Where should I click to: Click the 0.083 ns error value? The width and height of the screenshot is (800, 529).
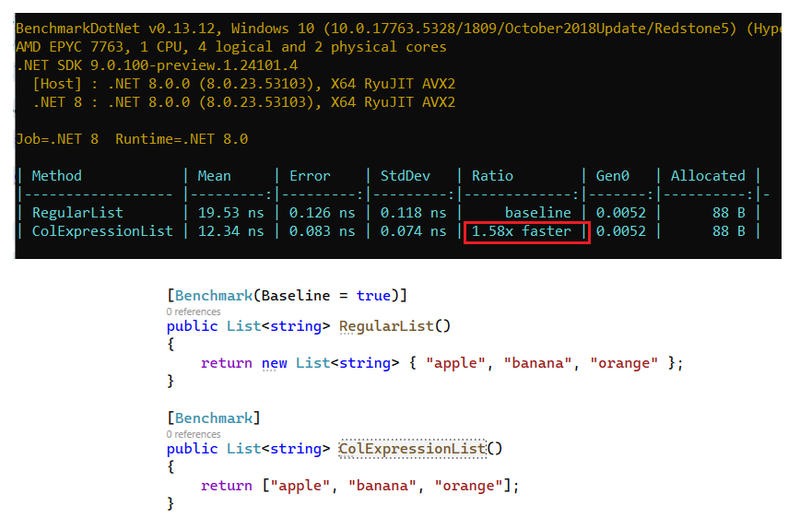tap(322, 231)
